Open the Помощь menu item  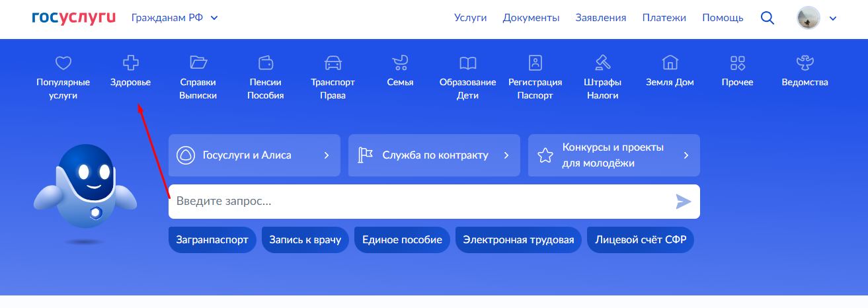point(723,18)
